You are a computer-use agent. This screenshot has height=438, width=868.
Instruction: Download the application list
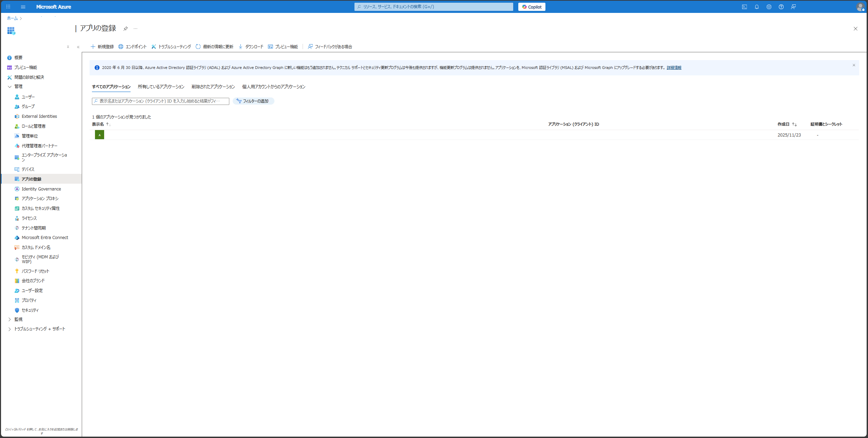(x=250, y=47)
